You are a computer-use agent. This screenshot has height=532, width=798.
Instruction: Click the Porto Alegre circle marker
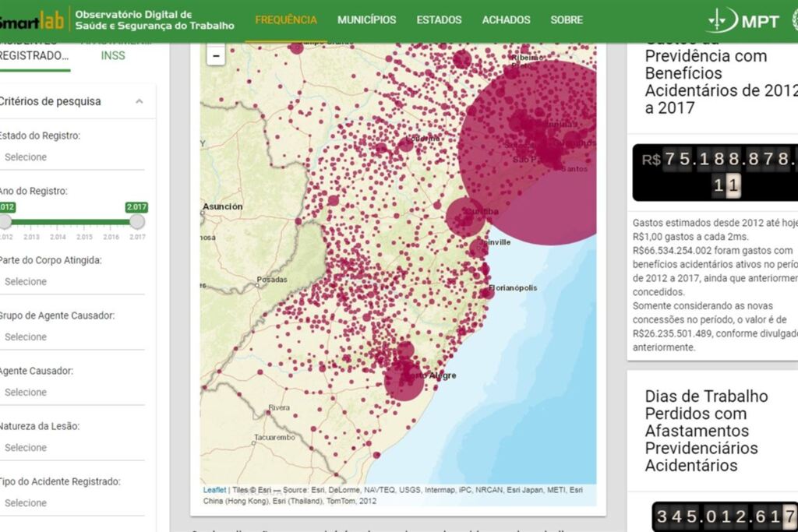(404, 380)
